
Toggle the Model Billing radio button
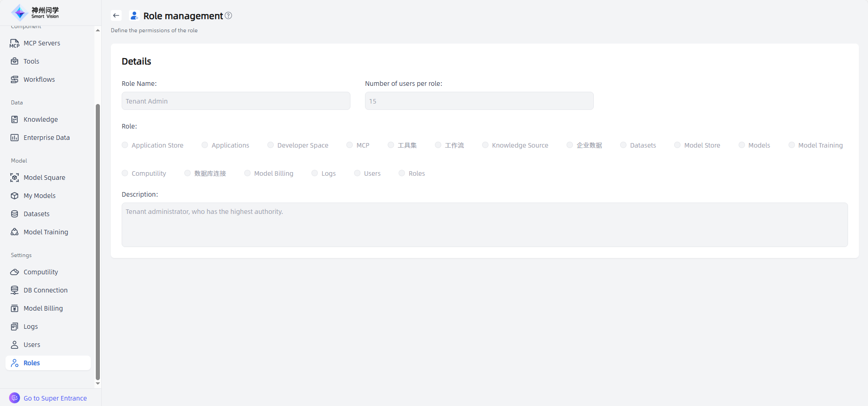[247, 173]
